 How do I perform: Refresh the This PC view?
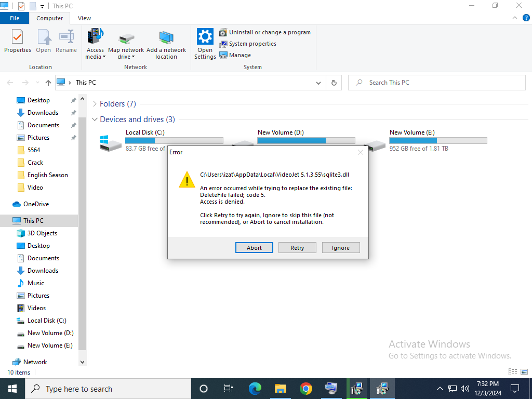pos(334,83)
